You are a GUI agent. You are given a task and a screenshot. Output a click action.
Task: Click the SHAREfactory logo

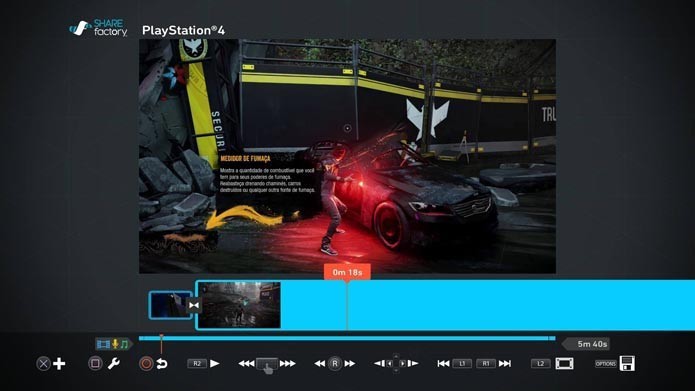click(98, 28)
